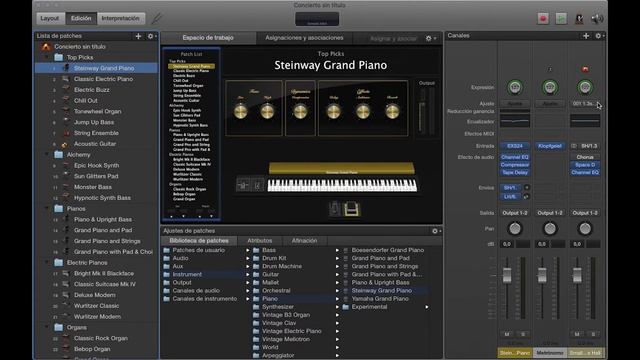Viewport: 640px width, 360px height.
Task: Open the Space D effect slot
Action: coord(585,165)
